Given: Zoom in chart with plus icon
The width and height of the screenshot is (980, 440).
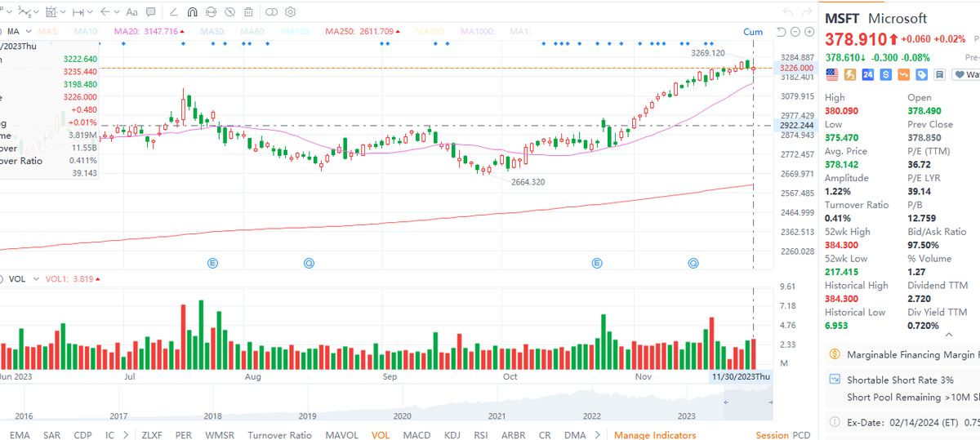Looking at the screenshot, I should (x=808, y=32).
